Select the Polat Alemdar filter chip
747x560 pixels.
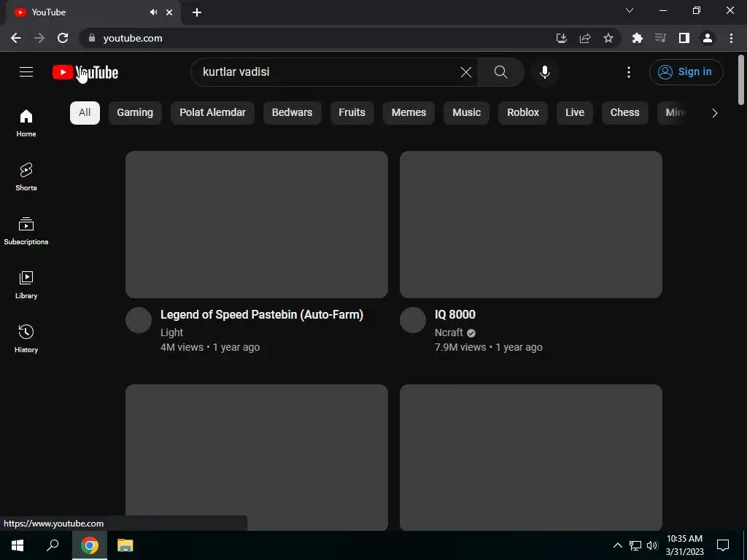tap(212, 113)
